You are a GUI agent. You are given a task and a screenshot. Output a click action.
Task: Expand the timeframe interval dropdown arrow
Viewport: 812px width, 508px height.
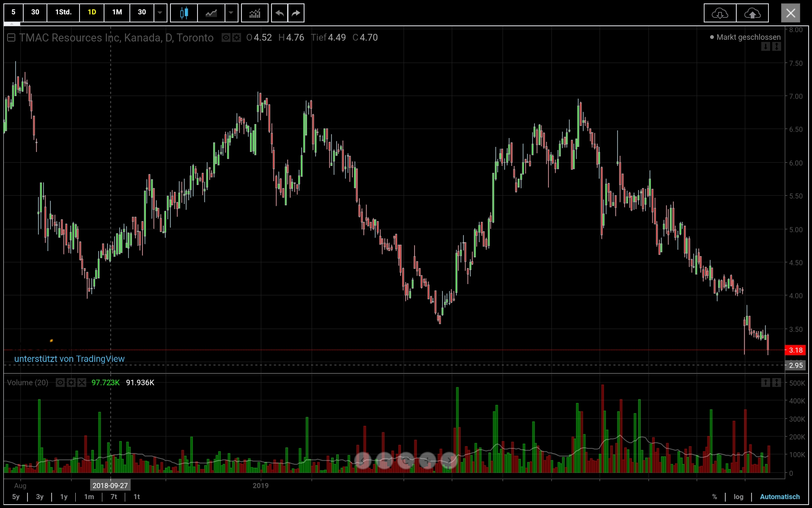(x=160, y=13)
